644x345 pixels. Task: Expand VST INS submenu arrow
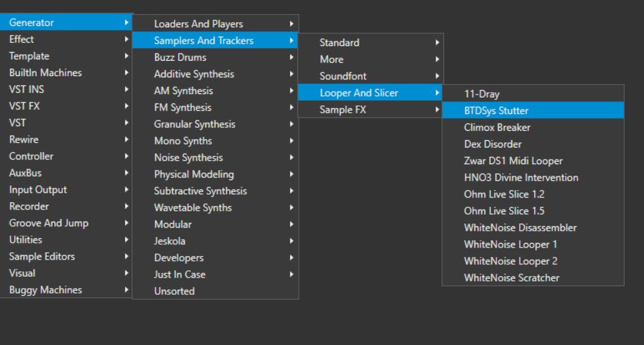127,89
